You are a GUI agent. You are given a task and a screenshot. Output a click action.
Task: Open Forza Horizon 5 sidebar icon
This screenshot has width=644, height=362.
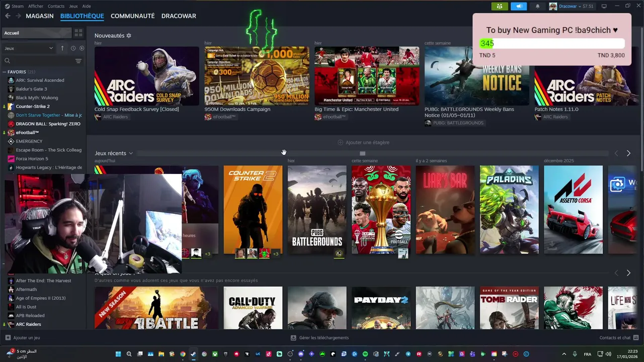[11, 159]
